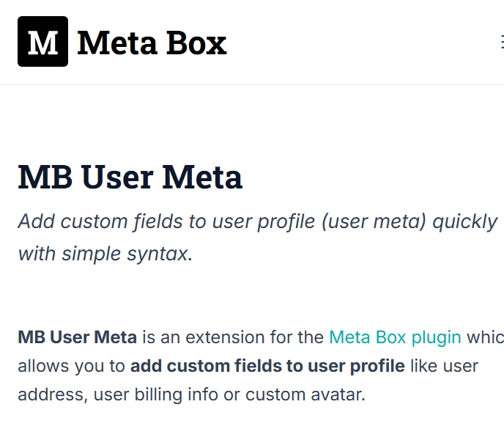Open the hamburger menu at header edge
Screen dimensions: 504x429
502,42
